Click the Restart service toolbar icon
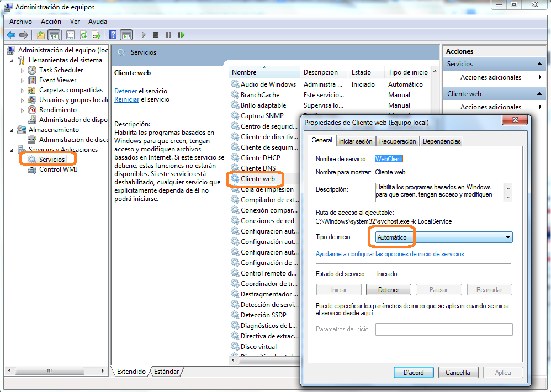The height and width of the screenshot is (392, 551). [181, 35]
